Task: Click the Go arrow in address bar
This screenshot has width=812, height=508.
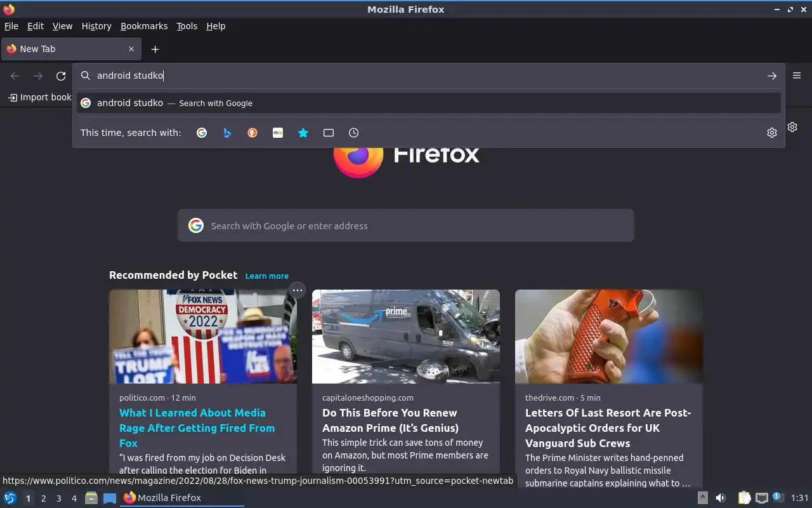Action: (x=772, y=76)
